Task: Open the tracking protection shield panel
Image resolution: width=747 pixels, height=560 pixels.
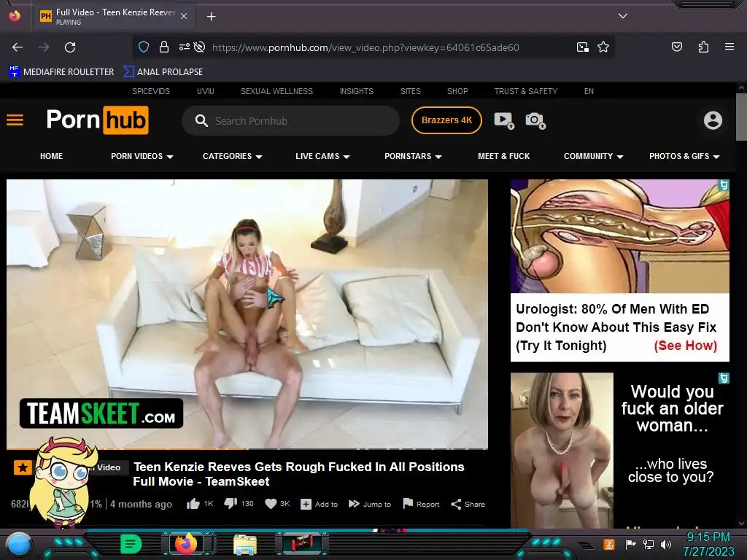Action: (144, 47)
